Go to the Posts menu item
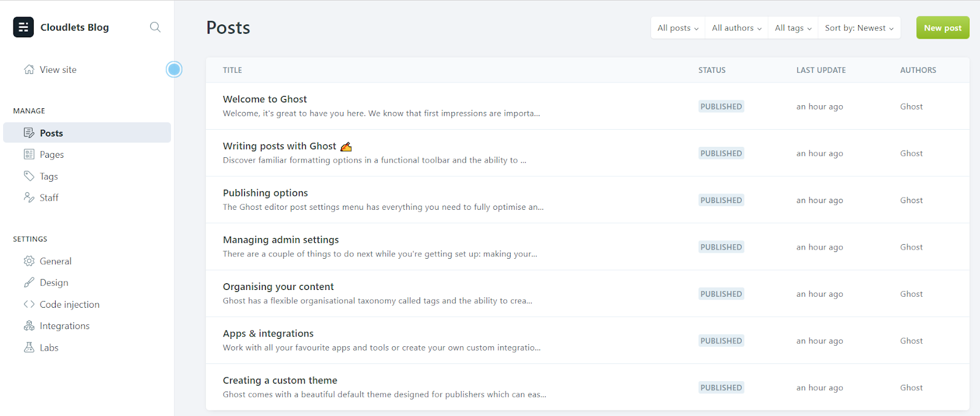 coord(87,133)
